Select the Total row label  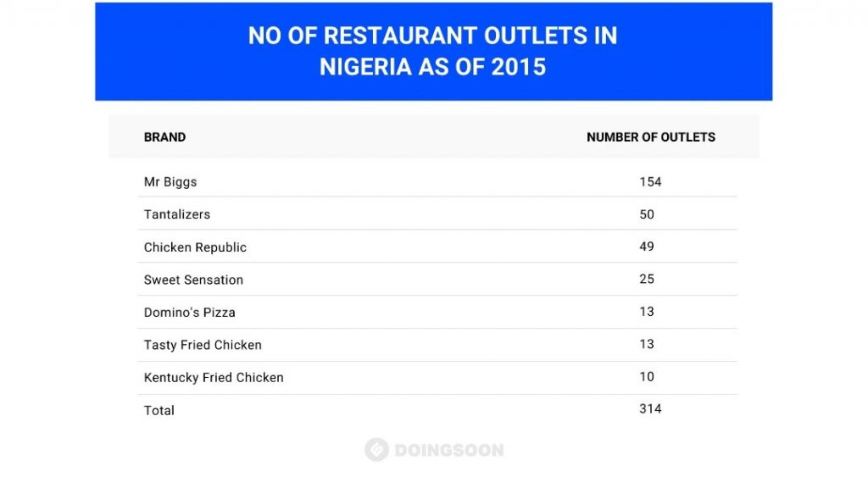click(159, 410)
